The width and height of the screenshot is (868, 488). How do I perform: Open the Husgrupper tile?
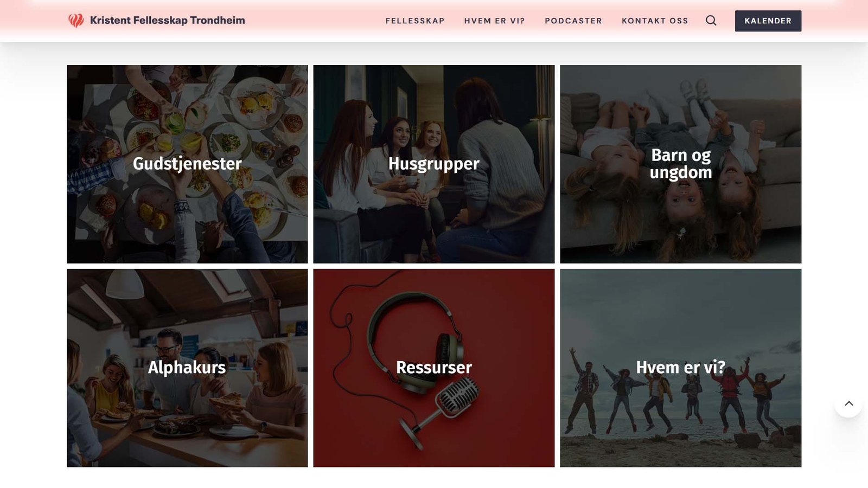[433, 164]
